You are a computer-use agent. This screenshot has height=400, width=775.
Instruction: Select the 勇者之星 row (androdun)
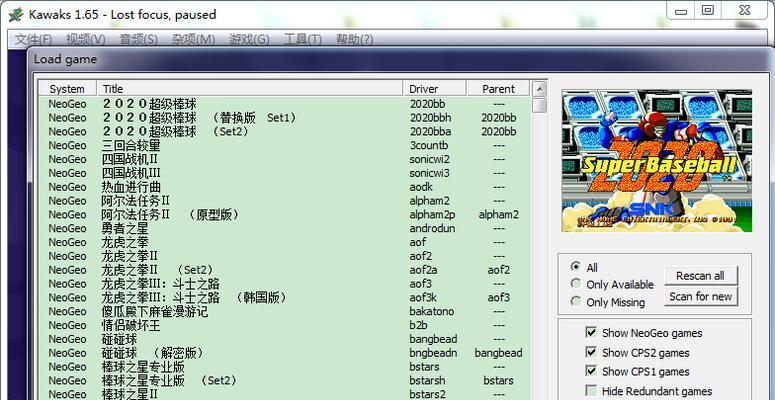click(284, 228)
